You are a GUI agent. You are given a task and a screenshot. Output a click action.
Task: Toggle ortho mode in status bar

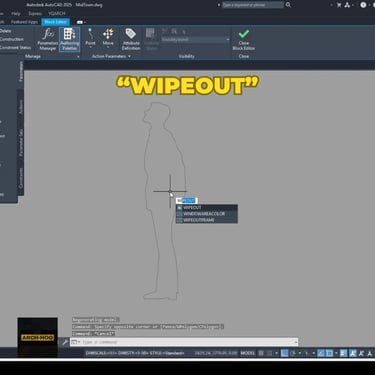pyautogui.click(x=284, y=353)
